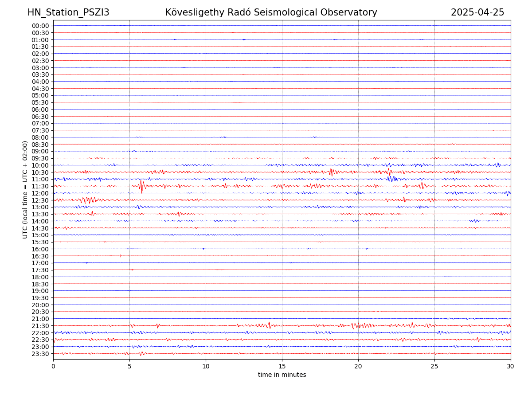Select the 00:00 time row label
The image size is (532, 399).
tap(40, 26)
